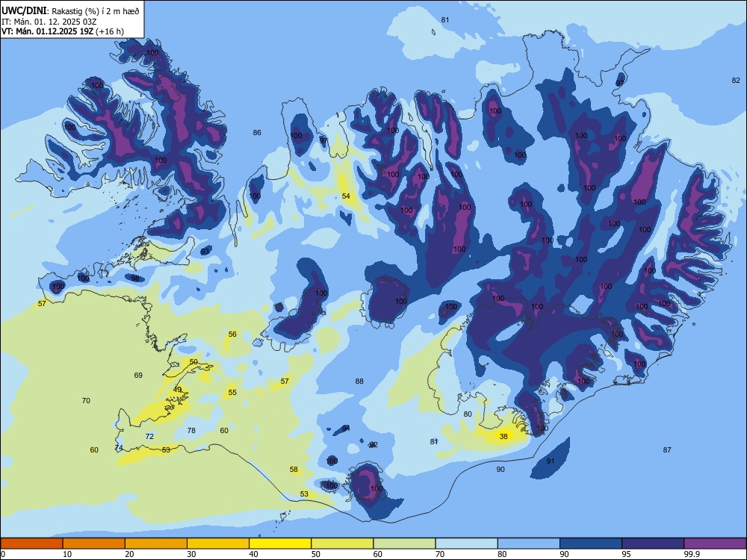Image resolution: width=747 pixels, height=560 pixels.
Task: Pick the amber 20–30 legend swatch
Action: click(x=156, y=544)
